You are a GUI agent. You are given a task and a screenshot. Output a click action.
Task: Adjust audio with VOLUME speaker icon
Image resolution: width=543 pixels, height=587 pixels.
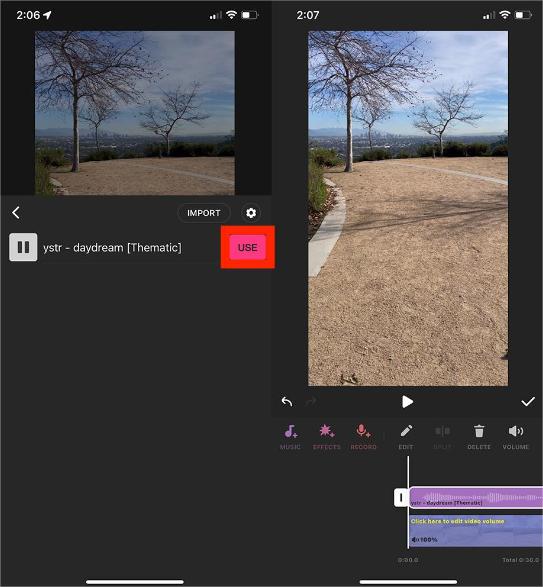point(516,437)
